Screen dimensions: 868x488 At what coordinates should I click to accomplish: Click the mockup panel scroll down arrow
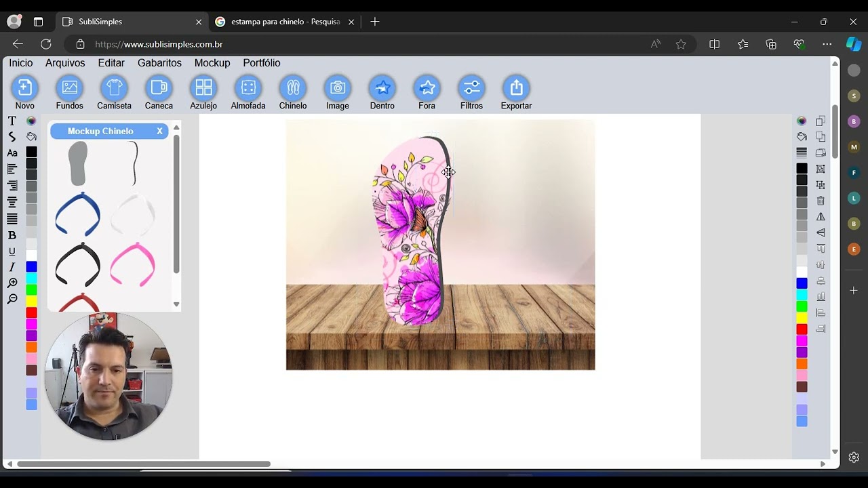click(176, 304)
